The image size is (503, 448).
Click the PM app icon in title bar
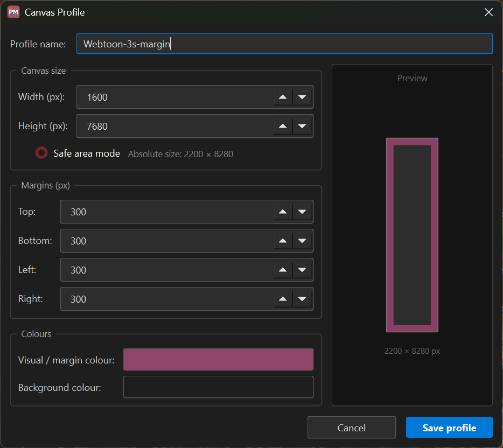13,12
